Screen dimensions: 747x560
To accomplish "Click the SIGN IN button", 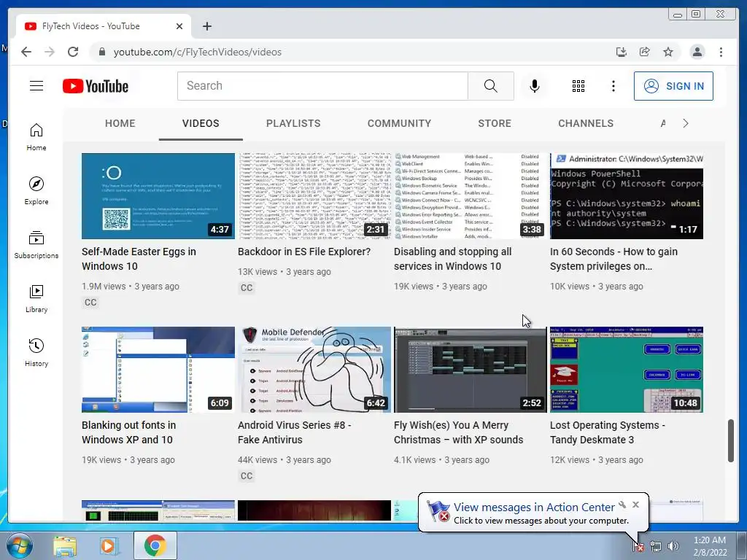I will [x=673, y=86].
